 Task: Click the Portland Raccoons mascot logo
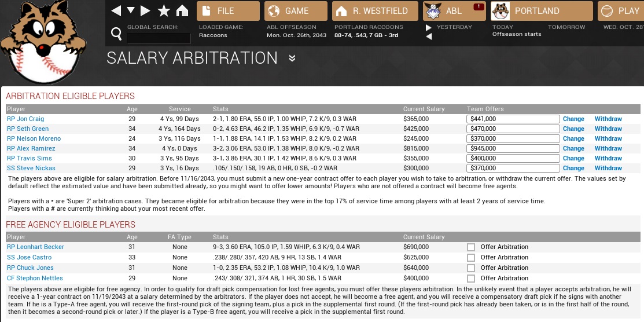tap(43, 42)
